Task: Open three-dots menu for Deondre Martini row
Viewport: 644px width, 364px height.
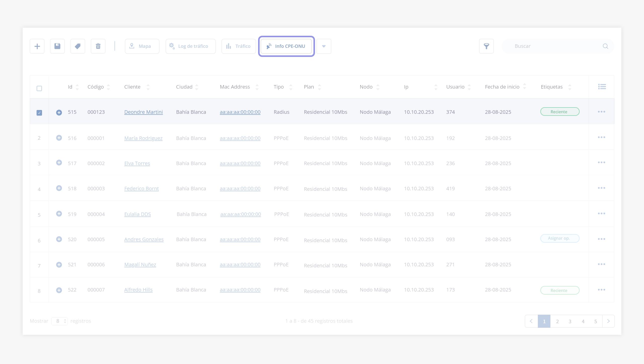Action: pos(601,112)
